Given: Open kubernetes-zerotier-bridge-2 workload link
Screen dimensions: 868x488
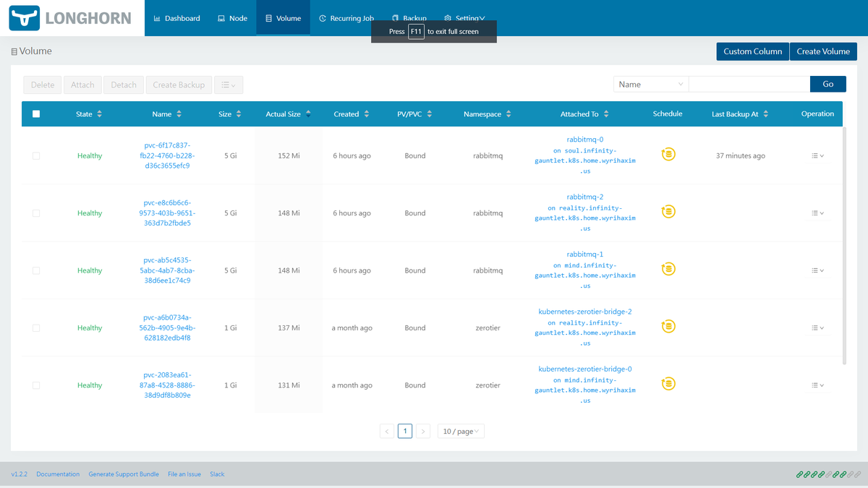Looking at the screenshot, I should point(585,312).
